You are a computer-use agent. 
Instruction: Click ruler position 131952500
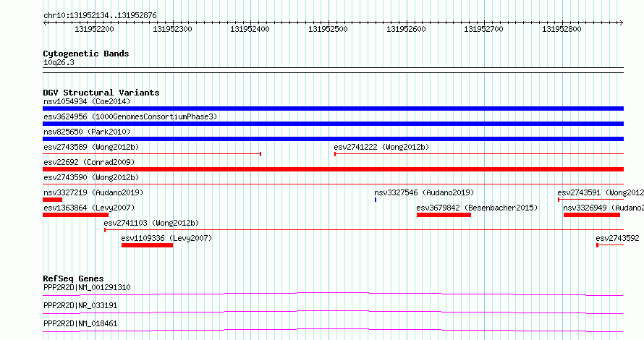pos(328,29)
